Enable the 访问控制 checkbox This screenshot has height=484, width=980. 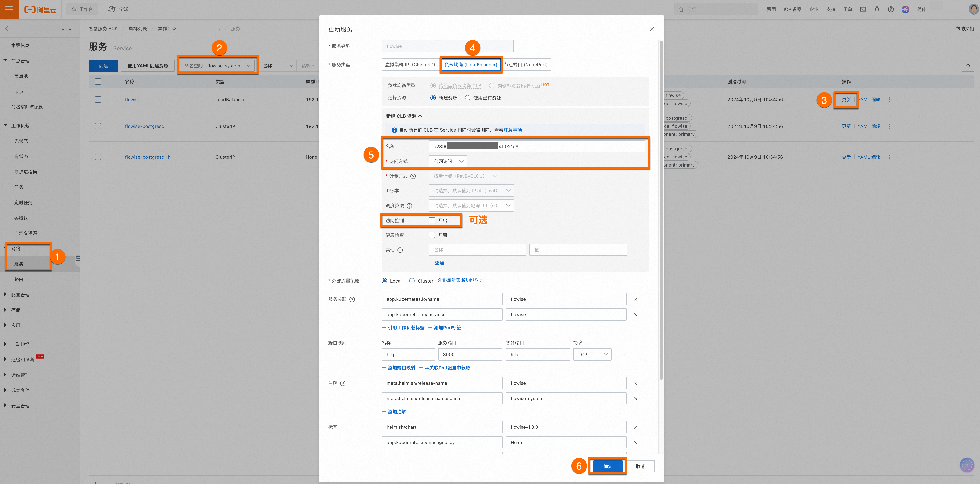click(x=432, y=220)
